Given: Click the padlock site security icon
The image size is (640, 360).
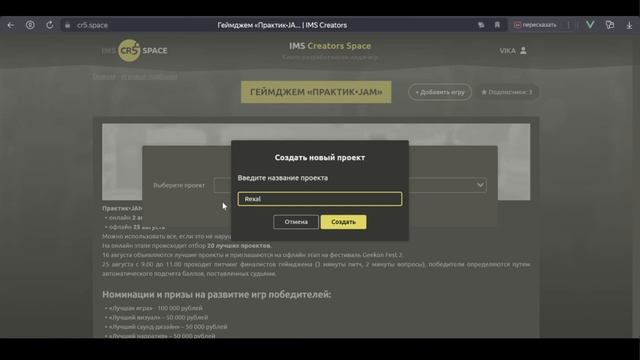Looking at the screenshot, I should click(68, 25).
